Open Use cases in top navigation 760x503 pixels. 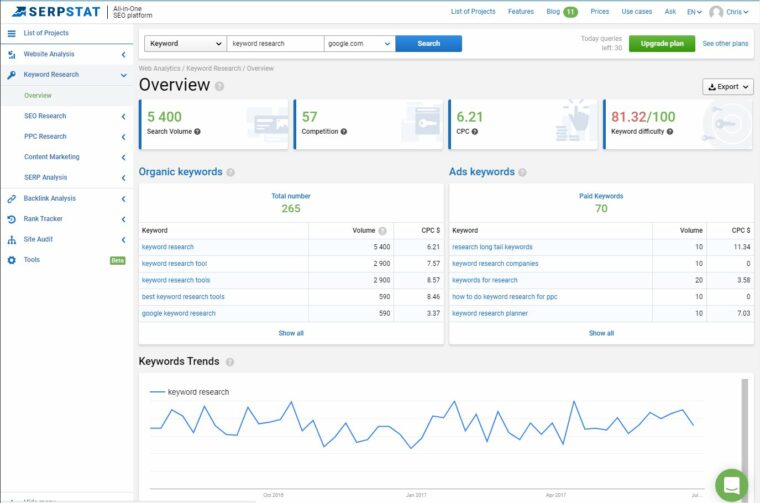pyautogui.click(x=636, y=12)
